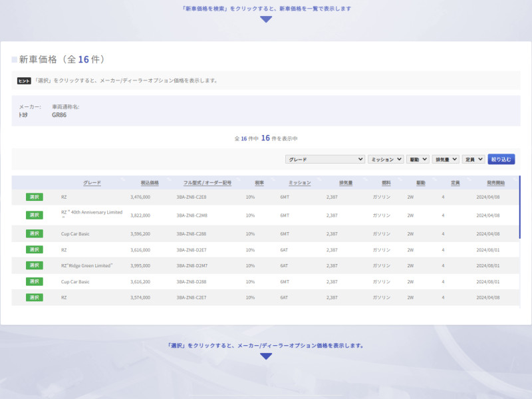Click price cell 3,574,000
Screen dimensions: 532x399
point(140,297)
